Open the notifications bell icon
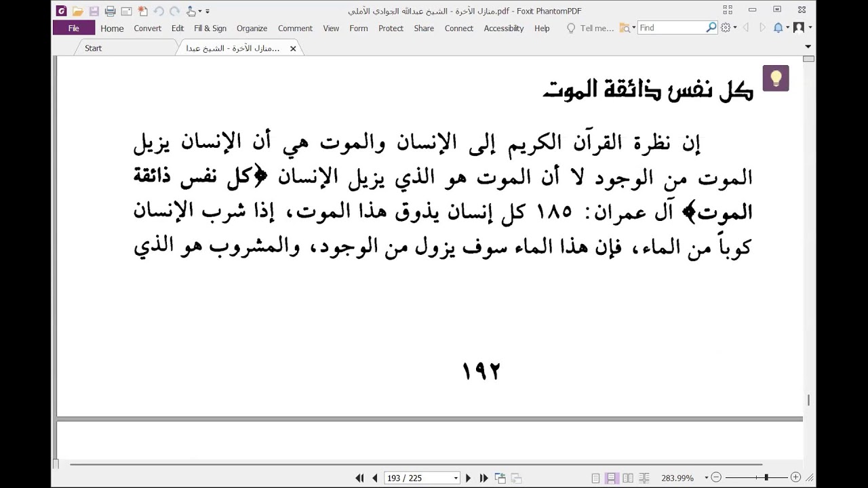Image resolution: width=868 pixels, height=488 pixels. click(x=778, y=28)
